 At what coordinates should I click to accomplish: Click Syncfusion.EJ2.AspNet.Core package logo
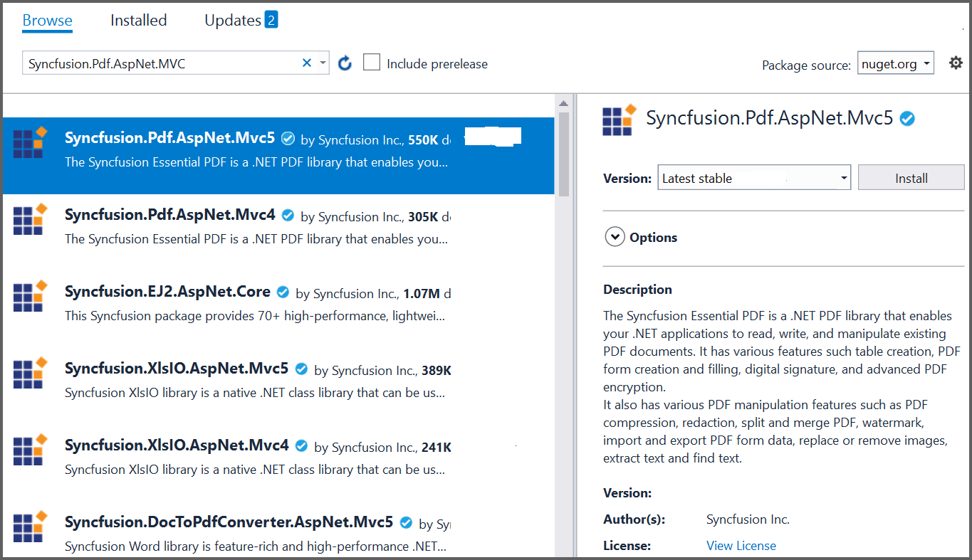coord(30,296)
